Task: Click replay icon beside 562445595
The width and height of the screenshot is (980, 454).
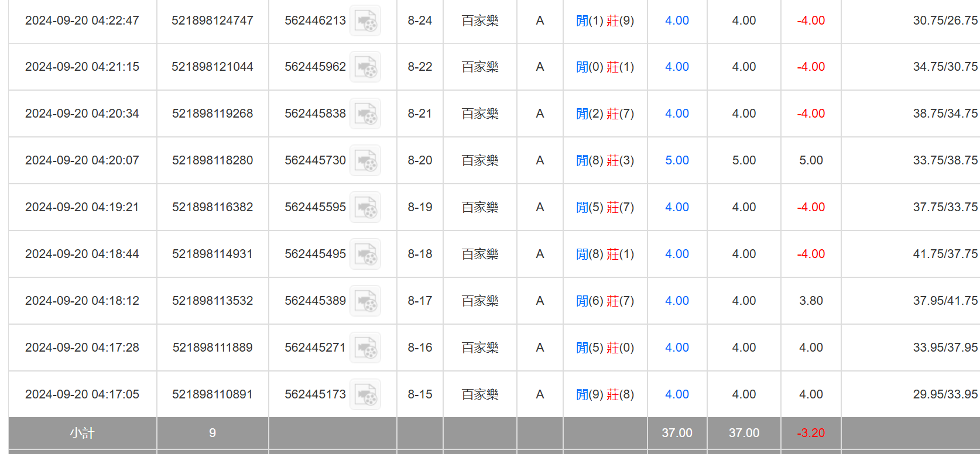Action: pyautogui.click(x=365, y=208)
